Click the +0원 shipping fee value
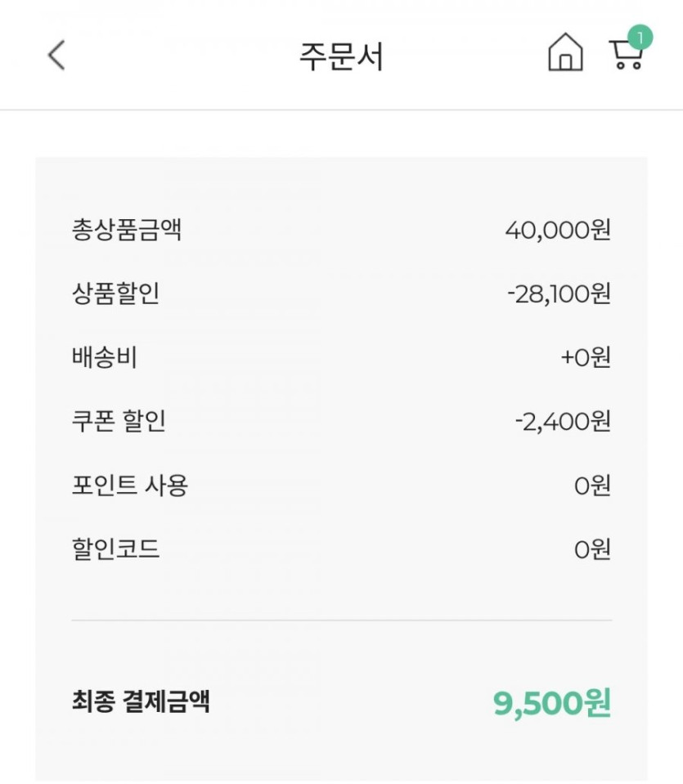Screen dimensions: 683x784 pyautogui.click(x=586, y=357)
